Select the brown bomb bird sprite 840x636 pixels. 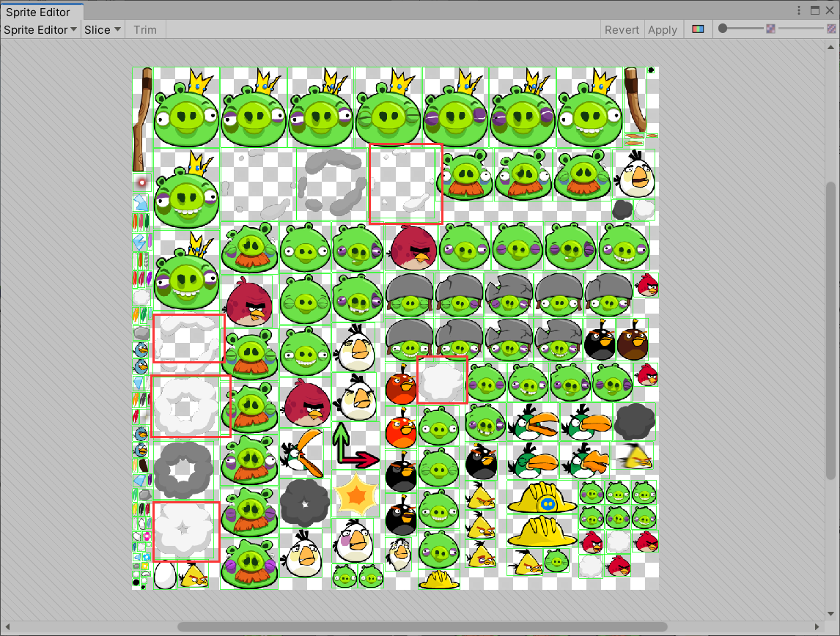tap(633, 340)
